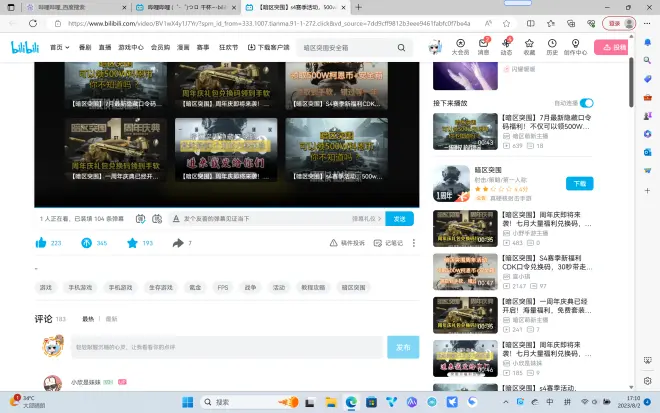Image resolution: width=660 pixels, height=413 pixels.
Task: Like the video with thumbs-up icon
Action: 41,243
